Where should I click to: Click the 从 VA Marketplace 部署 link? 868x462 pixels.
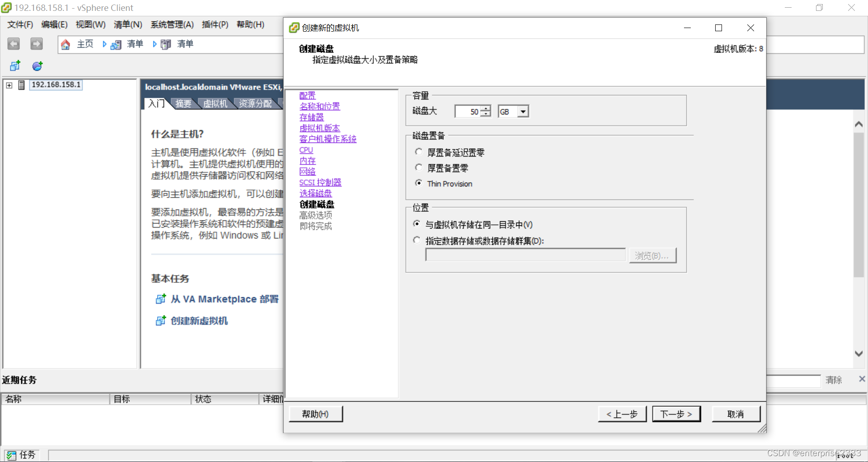pos(225,299)
